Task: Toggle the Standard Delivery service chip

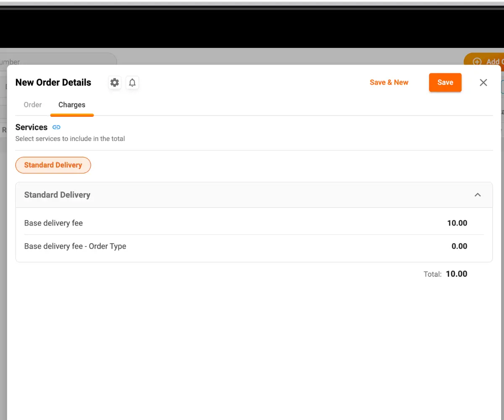Action: [x=53, y=165]
